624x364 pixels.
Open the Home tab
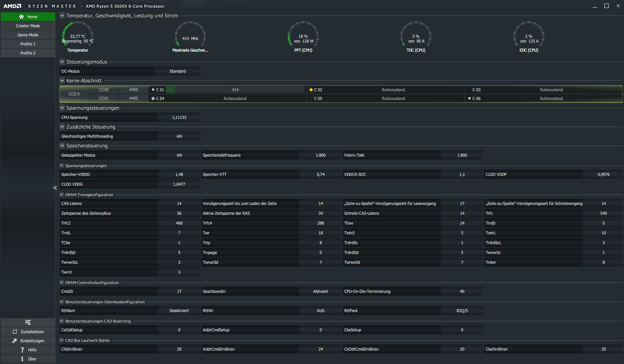(28, 17)
